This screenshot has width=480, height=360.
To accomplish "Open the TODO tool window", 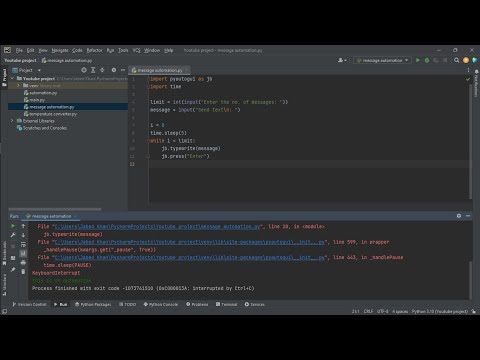I will point(128,304).
